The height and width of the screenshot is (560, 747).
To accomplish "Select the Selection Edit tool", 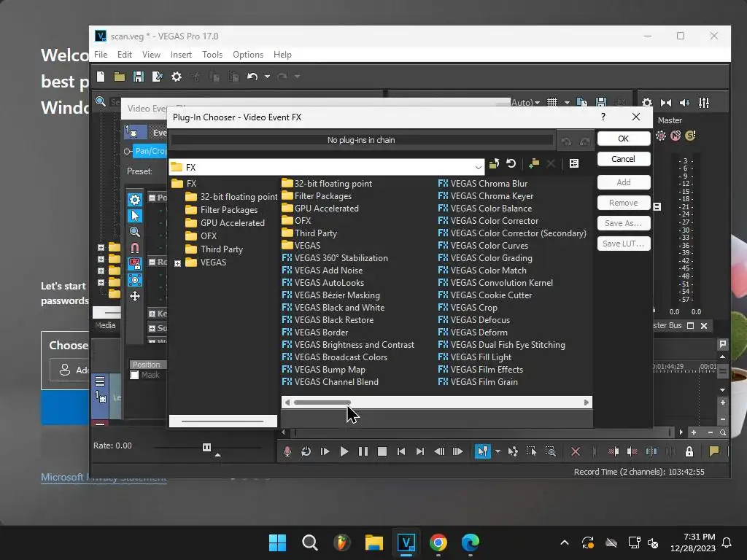I will pos(531,451).
